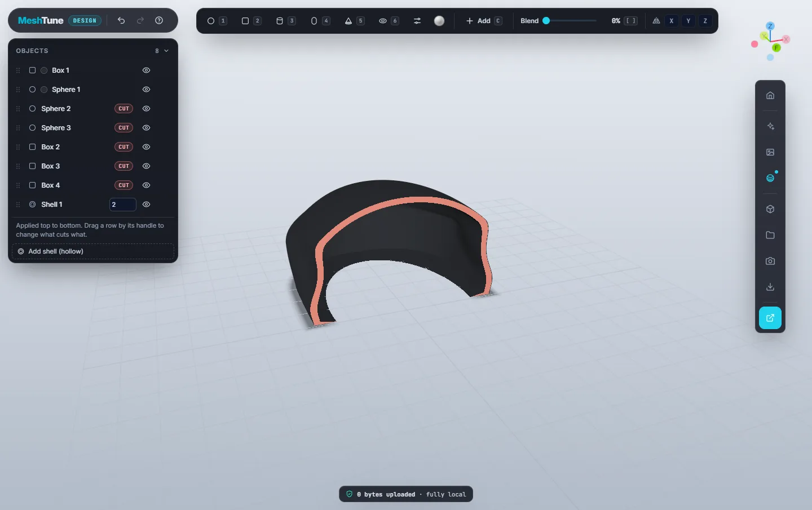Click the material sphere preview

point(439,21)
